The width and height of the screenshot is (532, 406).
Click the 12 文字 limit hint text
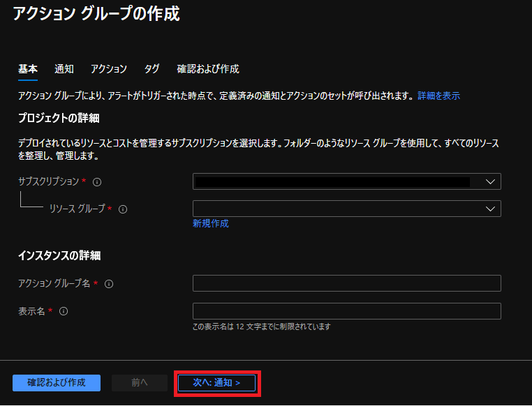click(262, 326)
